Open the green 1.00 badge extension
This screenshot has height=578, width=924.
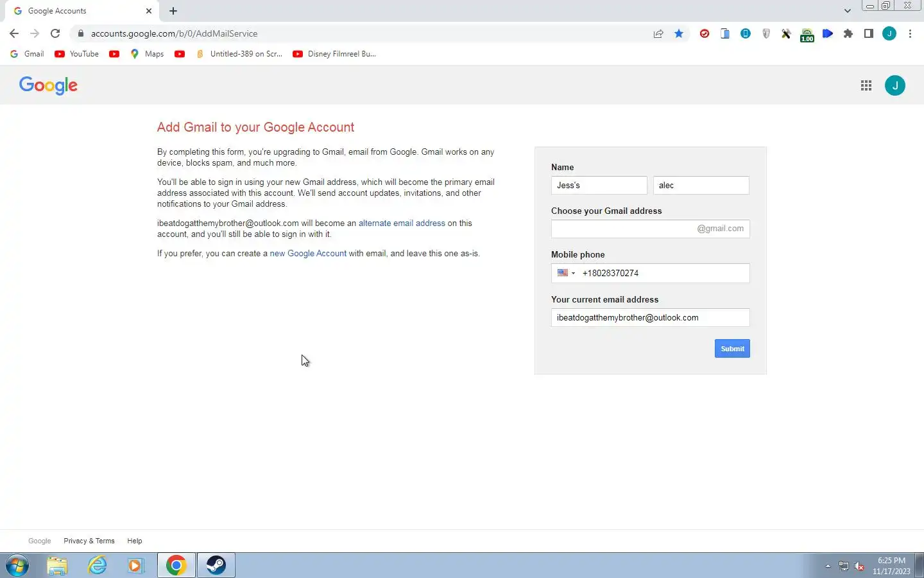pyautogui.click(x=807, y=35)
